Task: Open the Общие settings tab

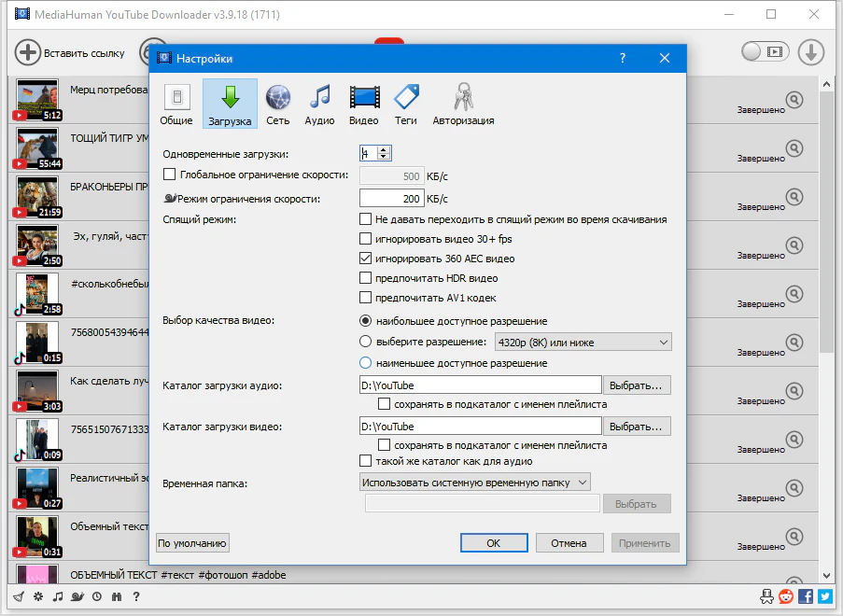Action: point(176,105)
